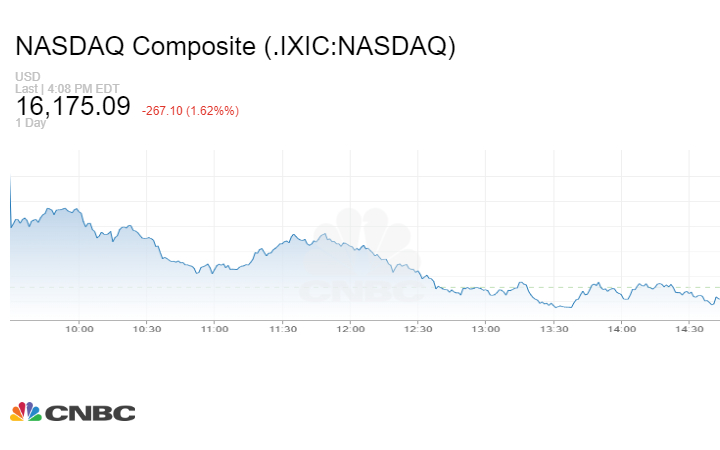
Task: Click the 10:00 time axis label
Action: (x=79, y=329)
